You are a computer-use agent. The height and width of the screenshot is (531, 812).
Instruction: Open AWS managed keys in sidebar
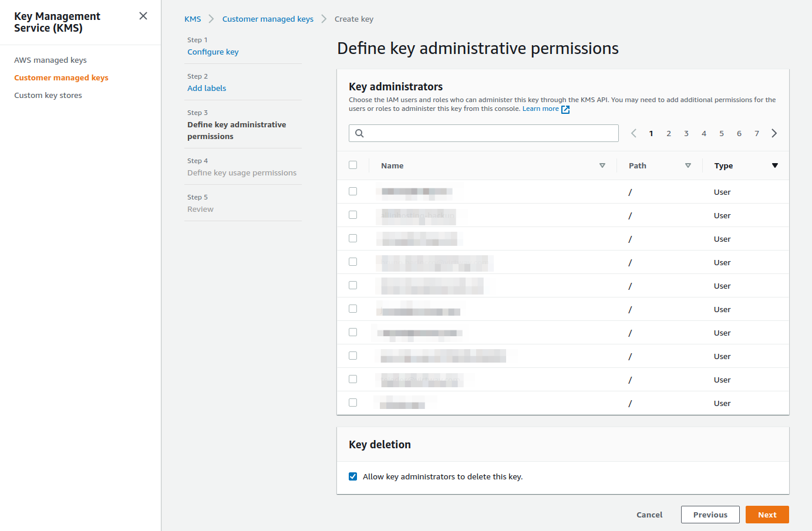50,60
